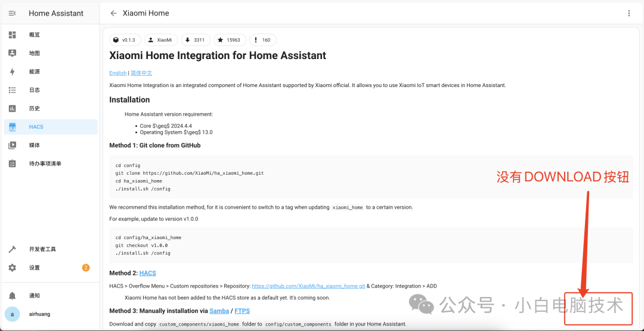Open the 能源 energy lightning icon
Image resolution: width=644 pixels, height=331 pixels.
pyautogui.click(x=13, y=72)
